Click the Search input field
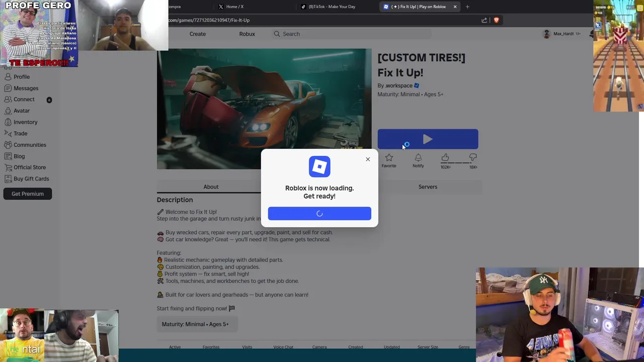The image size is (644, 362). 351,34
